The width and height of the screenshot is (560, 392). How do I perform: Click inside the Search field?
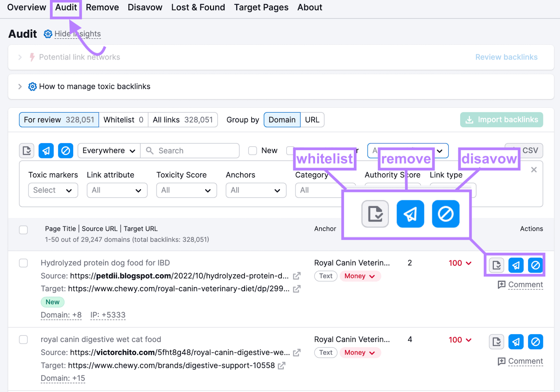(x=191, y=150)
